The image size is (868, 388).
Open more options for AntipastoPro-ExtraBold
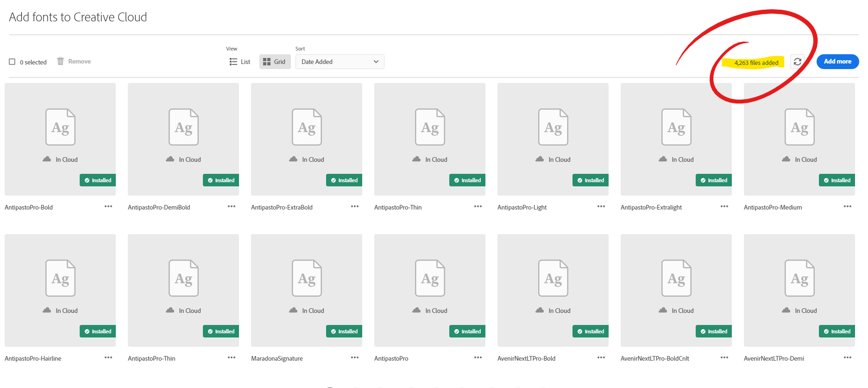pyautogui.click(x=355, y=206)
